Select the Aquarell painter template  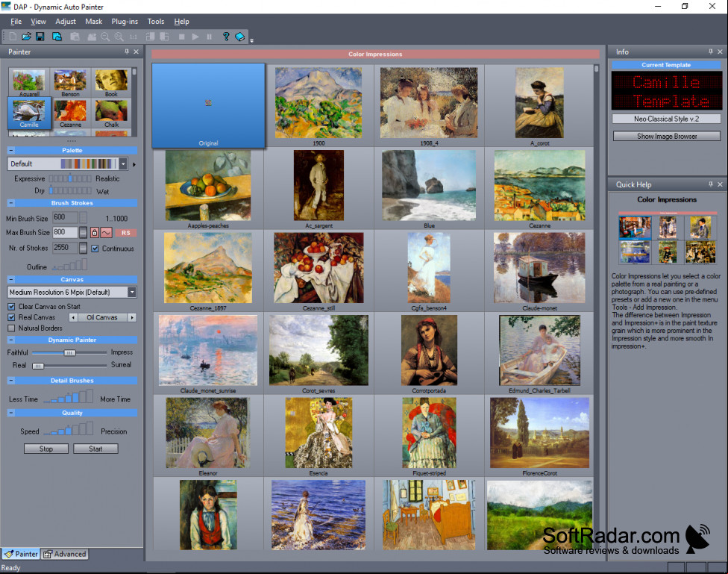[29, 83]
